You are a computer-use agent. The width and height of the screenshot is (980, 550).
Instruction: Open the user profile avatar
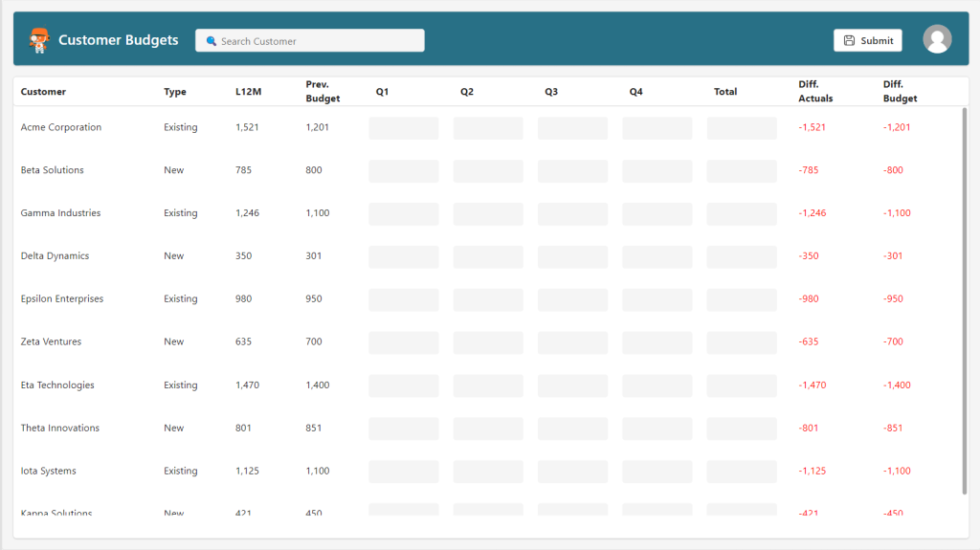[937, 39]
